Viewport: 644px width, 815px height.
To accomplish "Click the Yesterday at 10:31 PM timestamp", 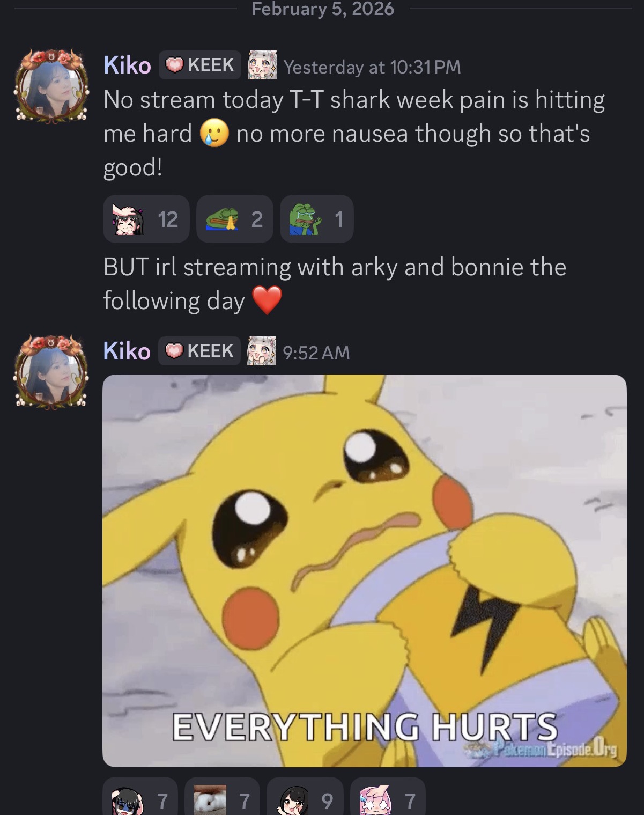I will pos(372,67).
